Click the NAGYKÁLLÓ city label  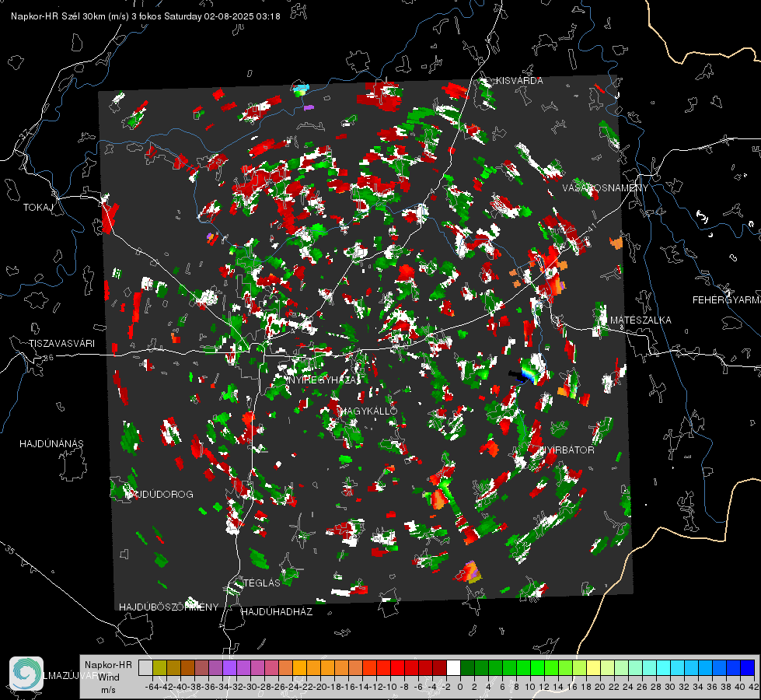point(369,411)
